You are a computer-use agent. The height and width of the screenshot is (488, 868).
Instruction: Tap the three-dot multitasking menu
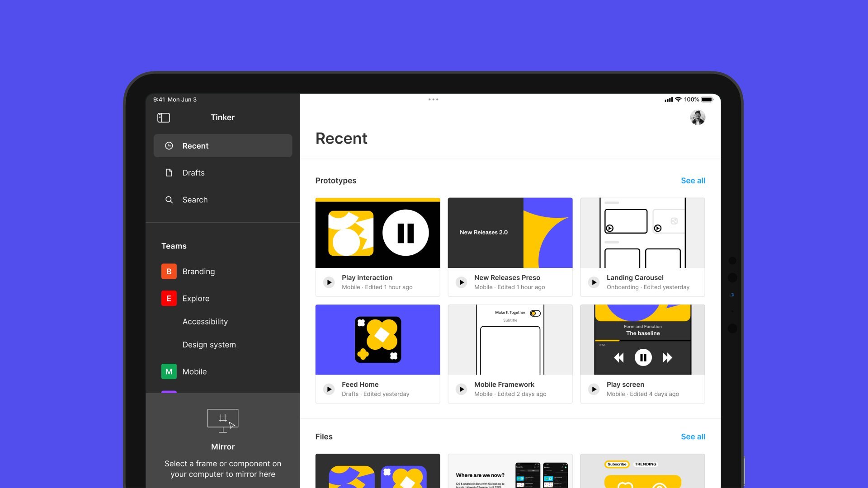[433, 99]
